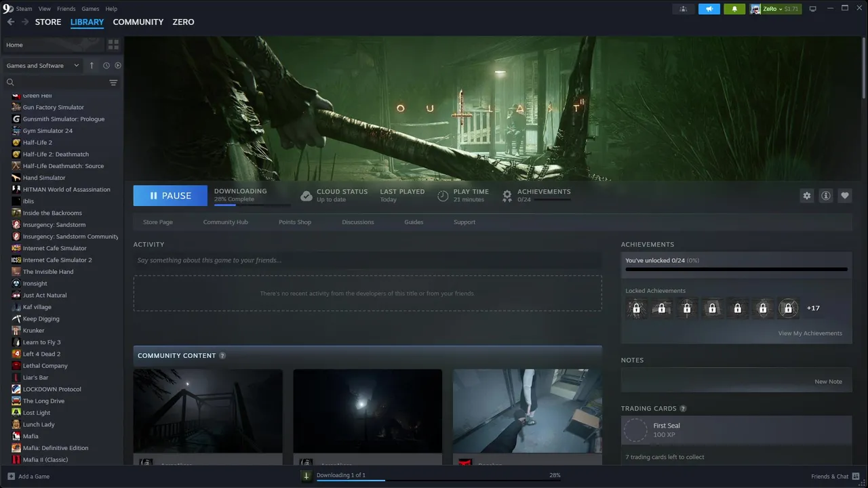Open the Support link

[x=465, y=222]
